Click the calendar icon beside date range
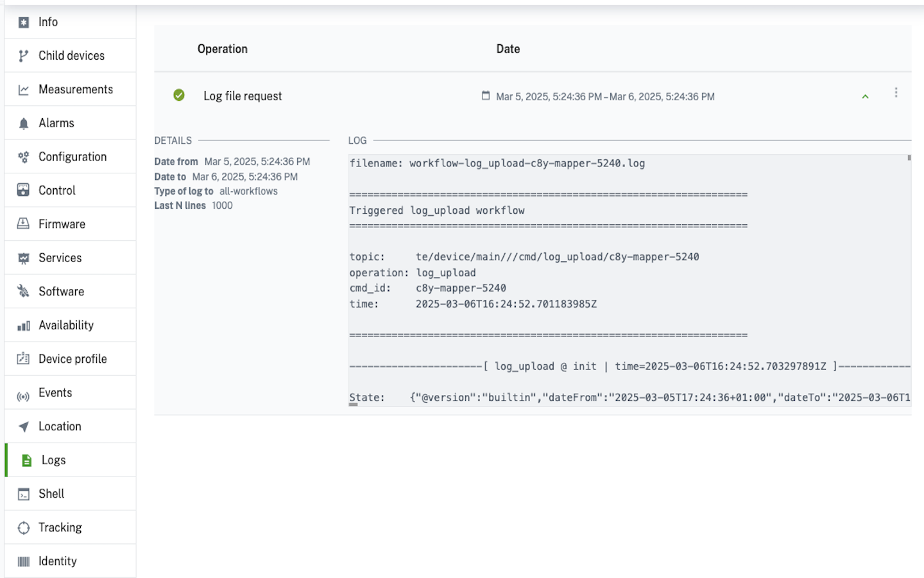The width and height of the screenshot is (924, 578). 486,96
